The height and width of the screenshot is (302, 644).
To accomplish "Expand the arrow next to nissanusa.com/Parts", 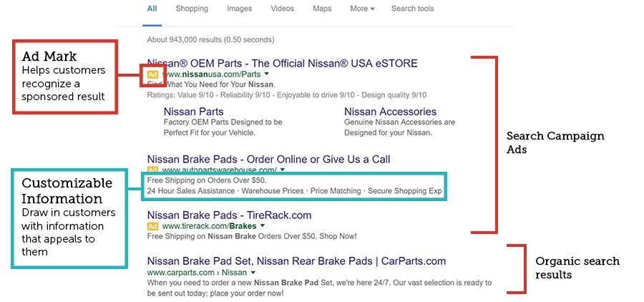I will pos(266,74).
